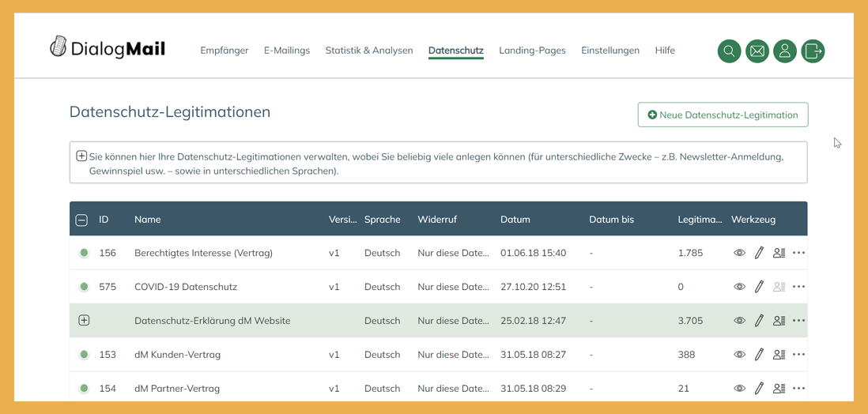The width and height of the screenshot is (868, 414).
Task: Expand Datenschutz-Erklärung dM Website row versions
Action: (x=84, y=321)
